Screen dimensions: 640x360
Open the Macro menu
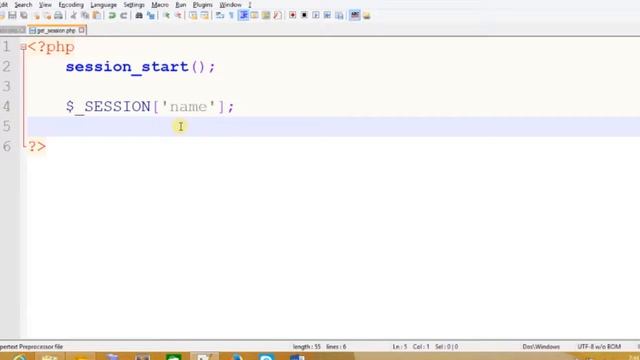pos(160,5)
